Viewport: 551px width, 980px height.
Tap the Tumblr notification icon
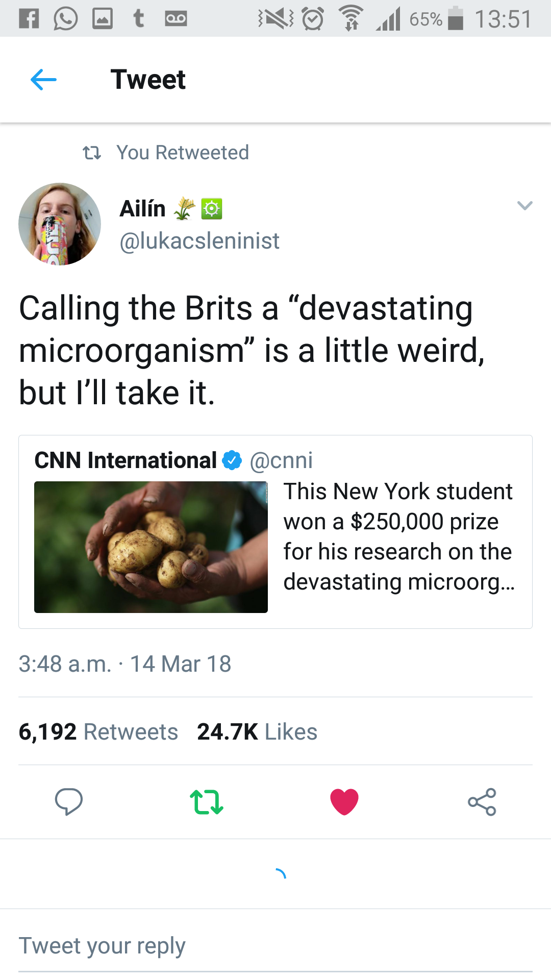point(139,18)
